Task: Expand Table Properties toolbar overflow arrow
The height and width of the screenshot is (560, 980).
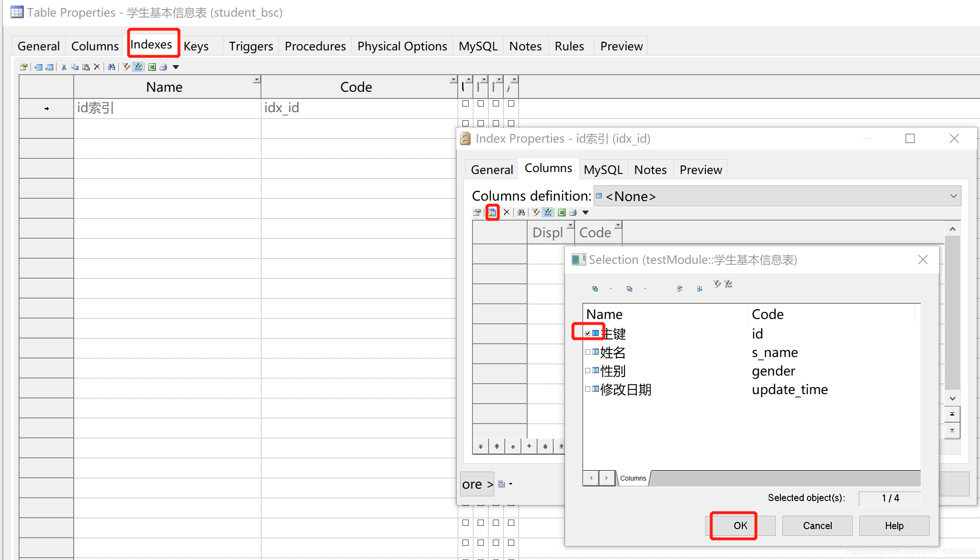Action: pyautogui.click(x=176, y=67)
